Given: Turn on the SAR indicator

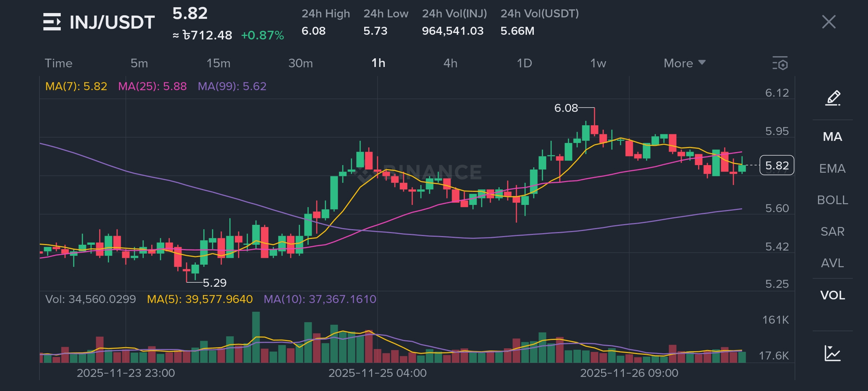Looking at the screenshot, I should [x=832, y=231].
